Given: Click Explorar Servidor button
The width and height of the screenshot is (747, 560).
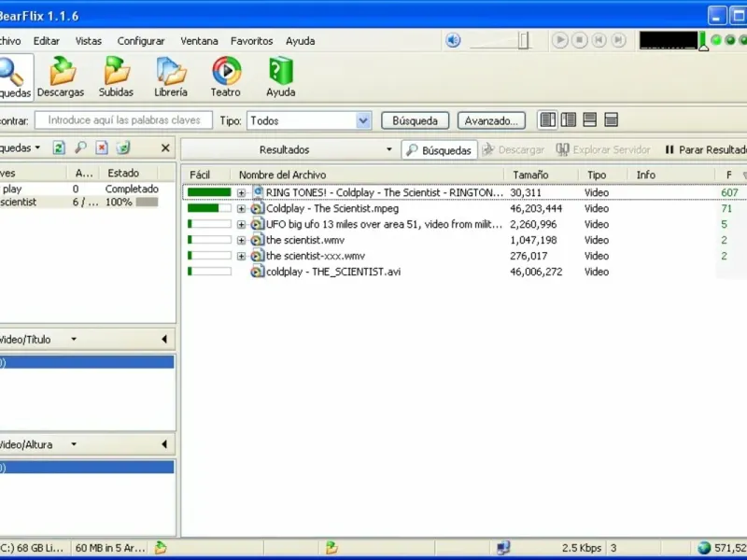Looking at the screenshot, I should pyautogui.click(x=603, y=150).
